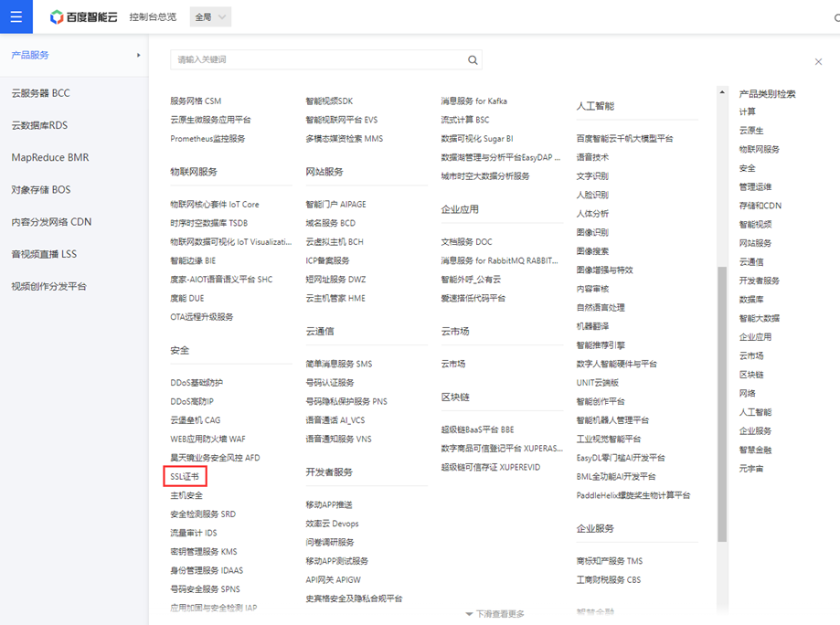840x625 pixels.
Task: Open 身份管理服务 IDAAS
Action: (x=207, y=570)
